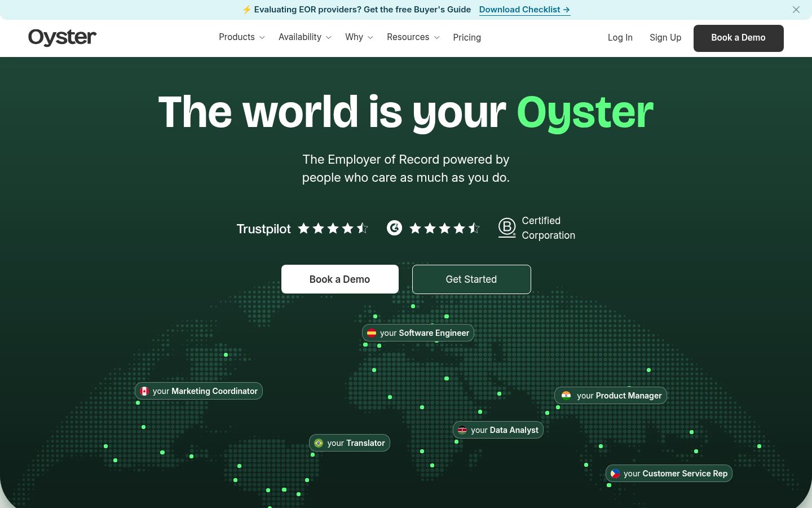Click the Philippines flag on Customer Service Rep tag
Screen dimensions: 812x508
point(615,474)
